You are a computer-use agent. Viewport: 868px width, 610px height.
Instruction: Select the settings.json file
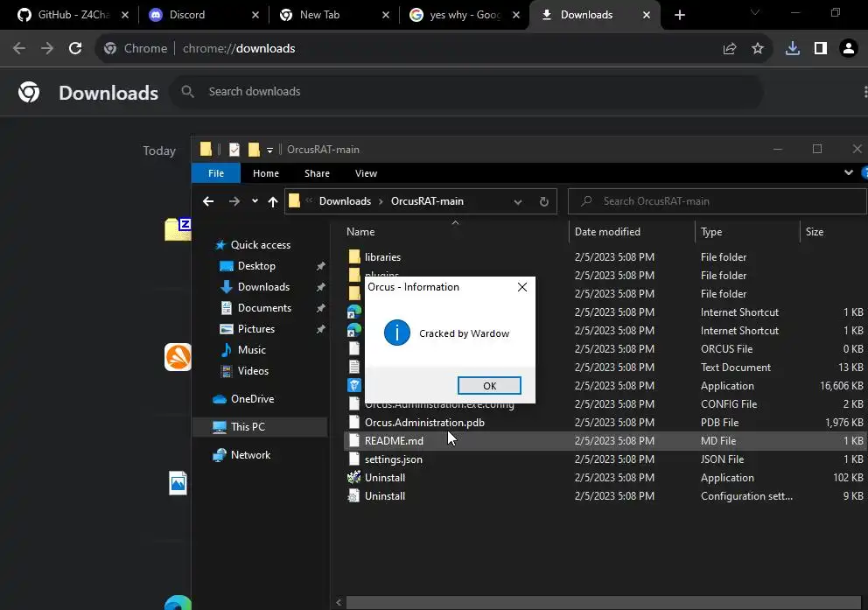(393, 459)
